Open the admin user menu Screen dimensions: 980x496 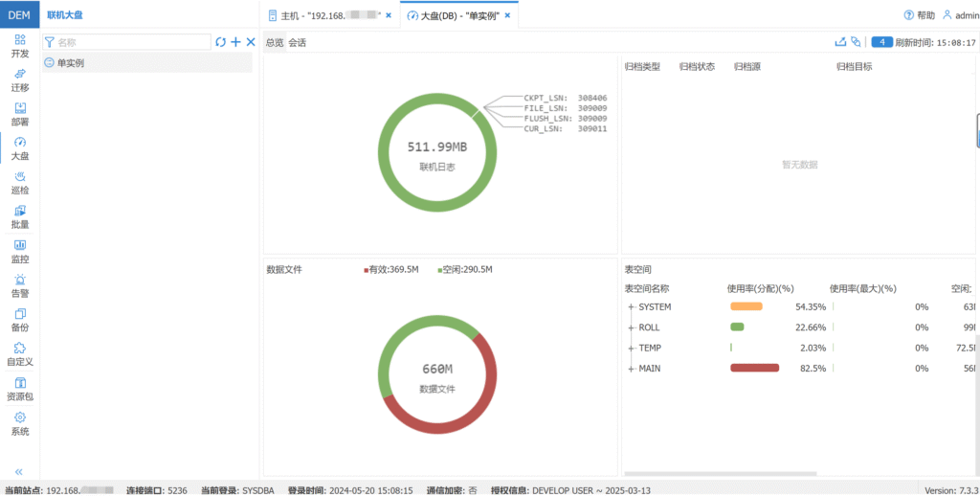click(x=961, y=15)
